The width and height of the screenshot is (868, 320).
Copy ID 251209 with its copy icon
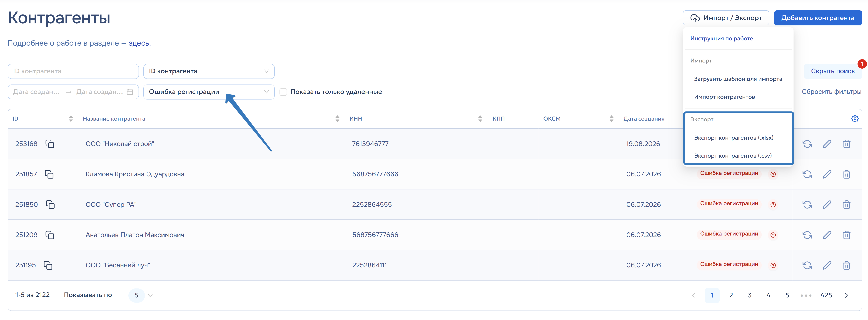pyautogui.click(x=50, y=235)
